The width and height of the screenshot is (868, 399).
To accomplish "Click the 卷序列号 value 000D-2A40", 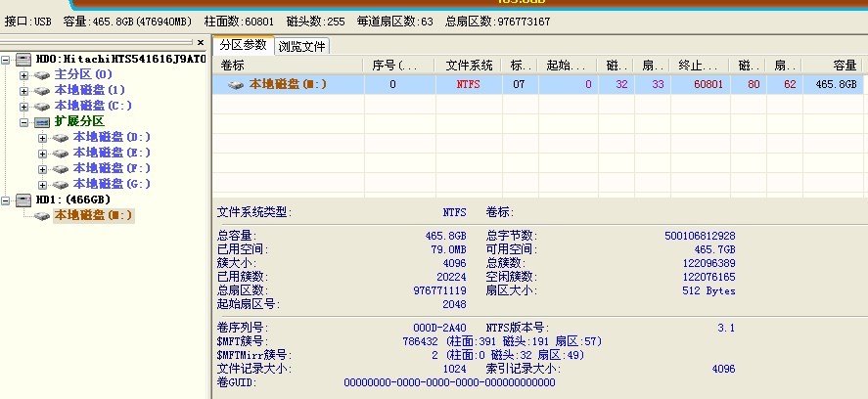I will coord(439,328).
